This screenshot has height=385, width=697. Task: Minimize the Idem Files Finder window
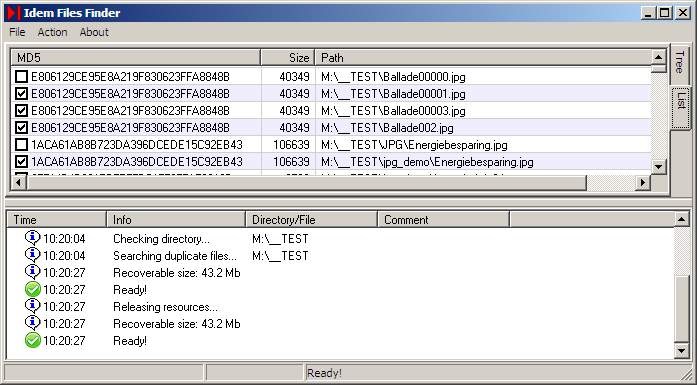[x=649, y=13]
